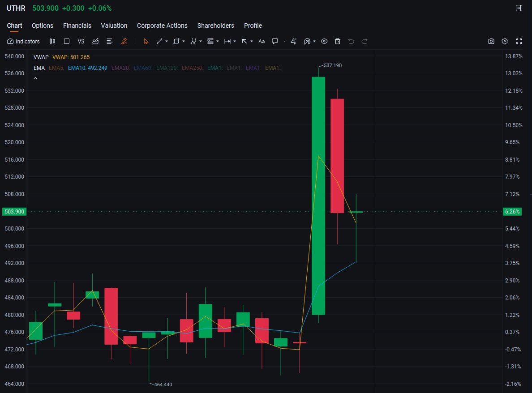Click the chart overlay icon next to VS
This screenshot has height=393, width=532.
(x=95, y=41)
